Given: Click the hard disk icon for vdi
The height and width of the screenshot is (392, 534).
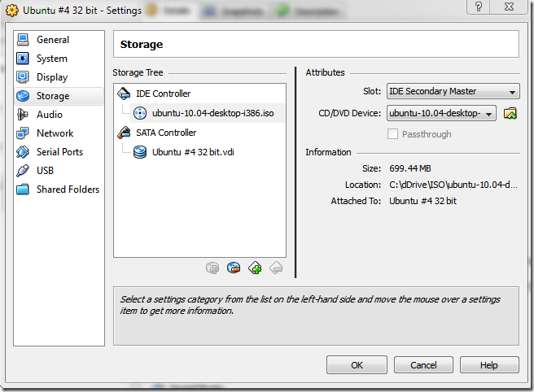Looking at the screenshot, I should 140,152.
